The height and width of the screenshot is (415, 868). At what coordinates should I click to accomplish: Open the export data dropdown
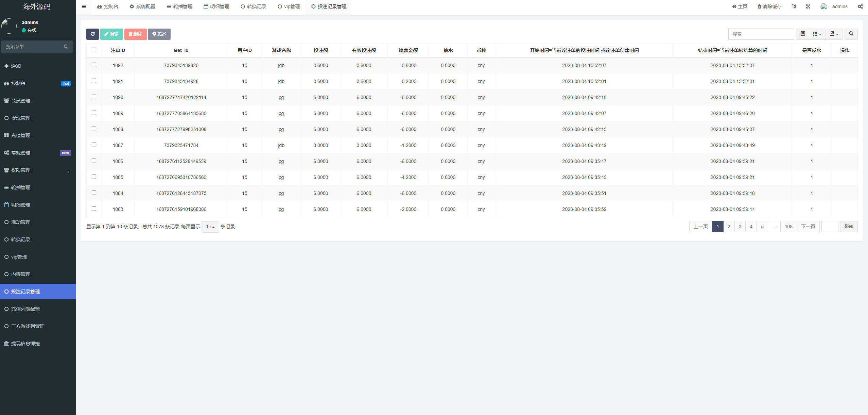(x=834, y=34)
